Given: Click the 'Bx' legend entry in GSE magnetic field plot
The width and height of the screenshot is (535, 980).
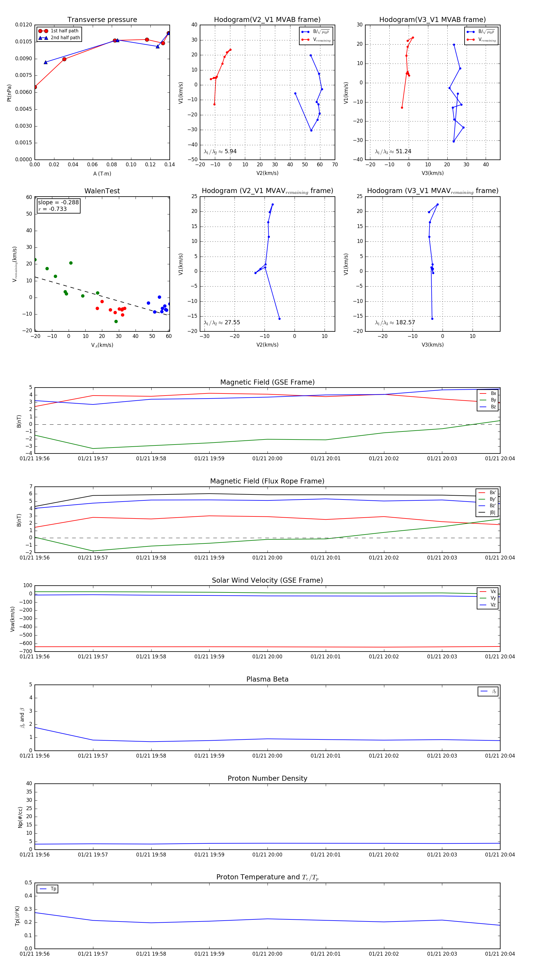Looking at the screenshot, I should point(488,393).
